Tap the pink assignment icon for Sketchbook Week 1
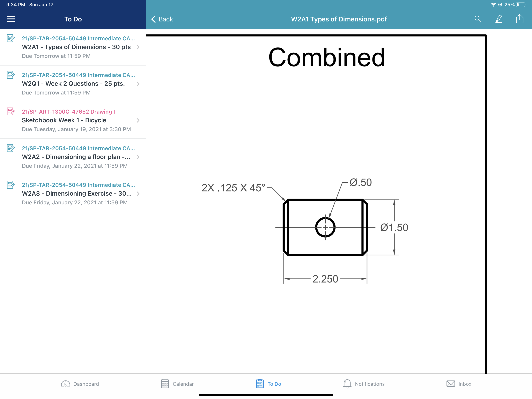The height and width of the screenshot is (399, 532). [11, 112]
